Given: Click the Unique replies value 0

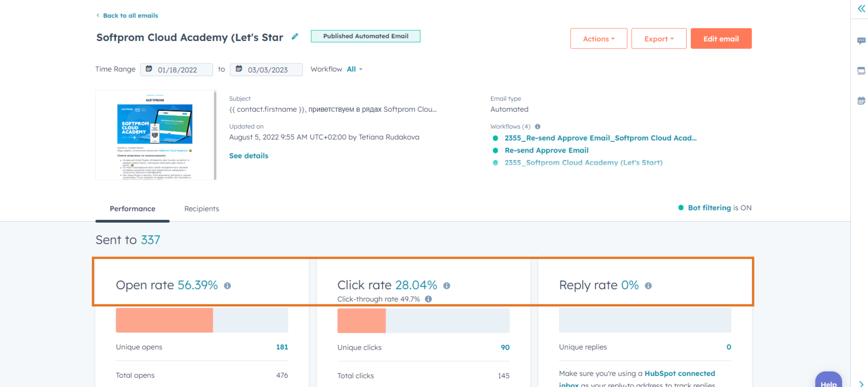Looking at the screenshot, I should point(729,347).
